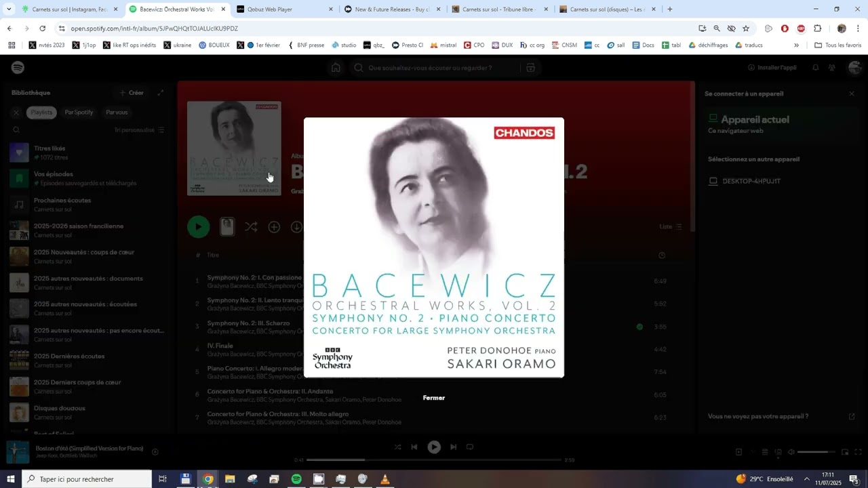Switch to the Qobuz Web Player tab
The width and height of the screenshot is (868, 488).
[x=285, y=9]
